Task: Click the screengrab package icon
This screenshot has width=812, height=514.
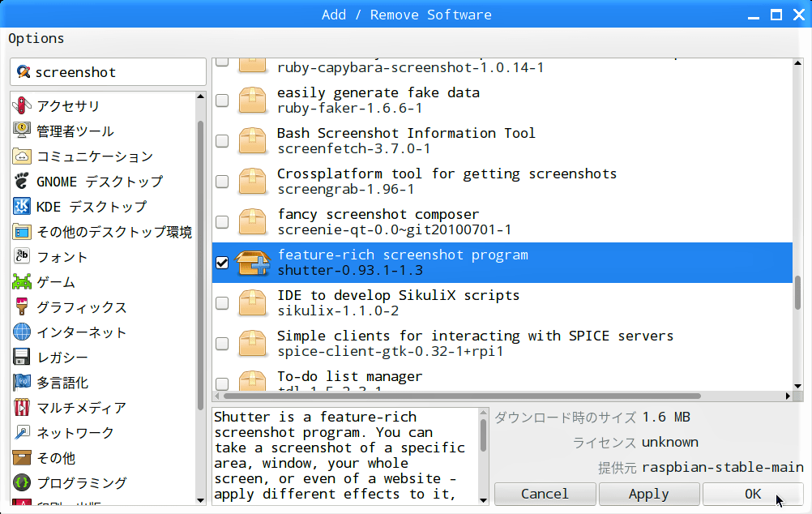Action: click(253, 182)
